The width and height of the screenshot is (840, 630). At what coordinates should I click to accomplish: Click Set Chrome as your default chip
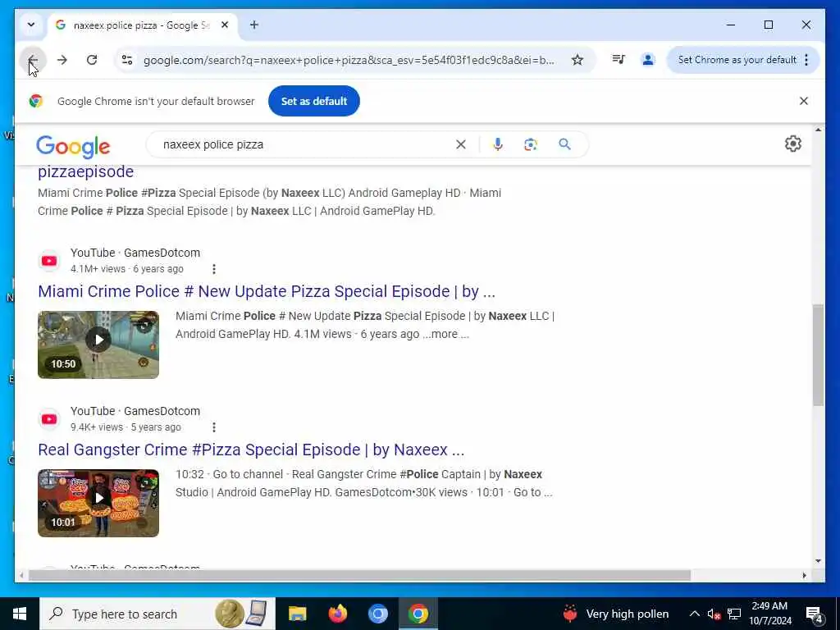[x=737, y=59]
